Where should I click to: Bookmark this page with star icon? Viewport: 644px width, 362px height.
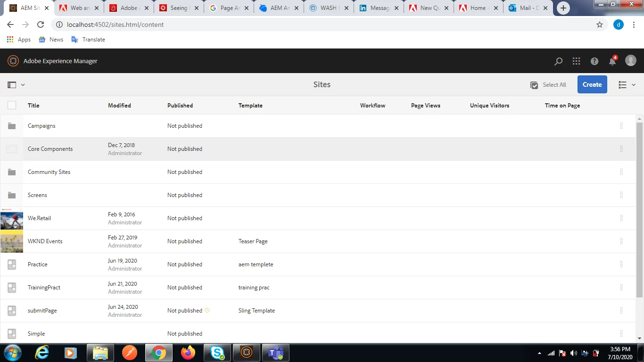pyautogui.click(x=600, y=25)
